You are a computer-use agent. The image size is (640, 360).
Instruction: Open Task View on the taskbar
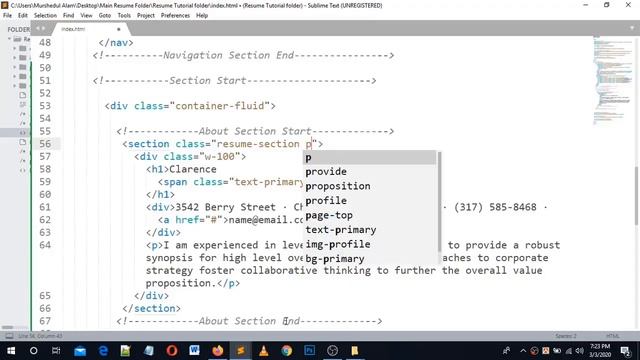(x=56, y=351)
